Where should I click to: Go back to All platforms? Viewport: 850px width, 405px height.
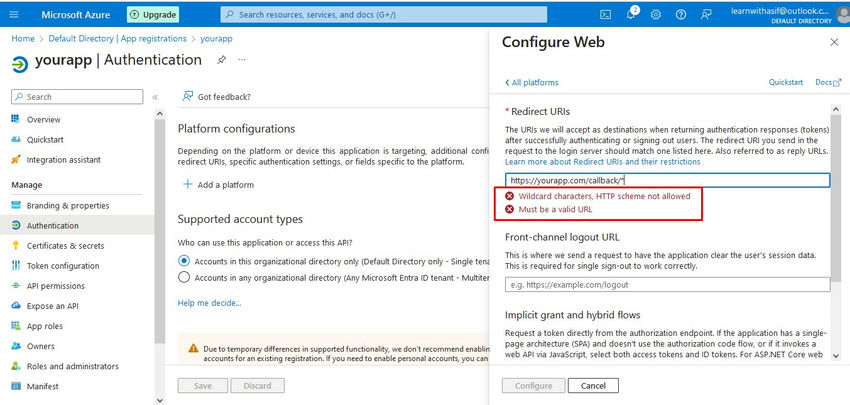point(531,82)
